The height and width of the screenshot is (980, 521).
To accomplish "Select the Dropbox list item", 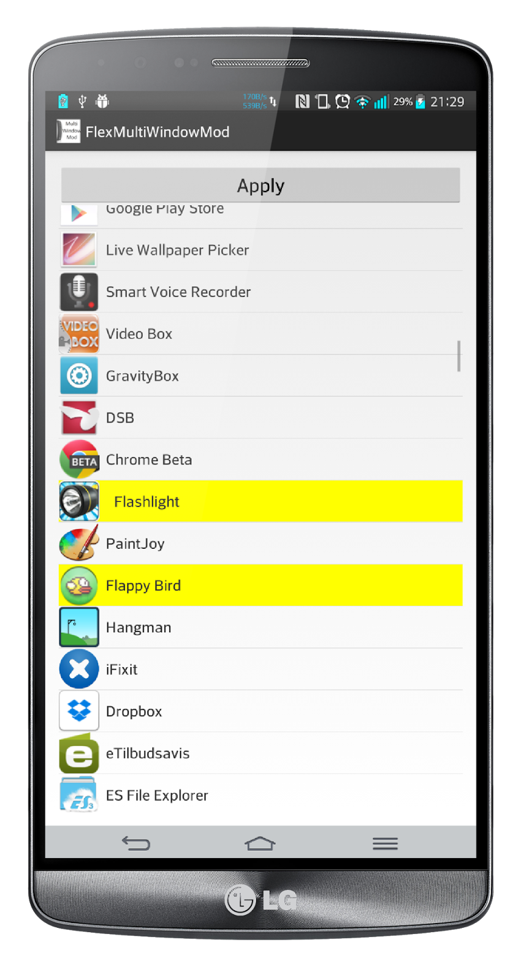I will click(x=260, y=711).
